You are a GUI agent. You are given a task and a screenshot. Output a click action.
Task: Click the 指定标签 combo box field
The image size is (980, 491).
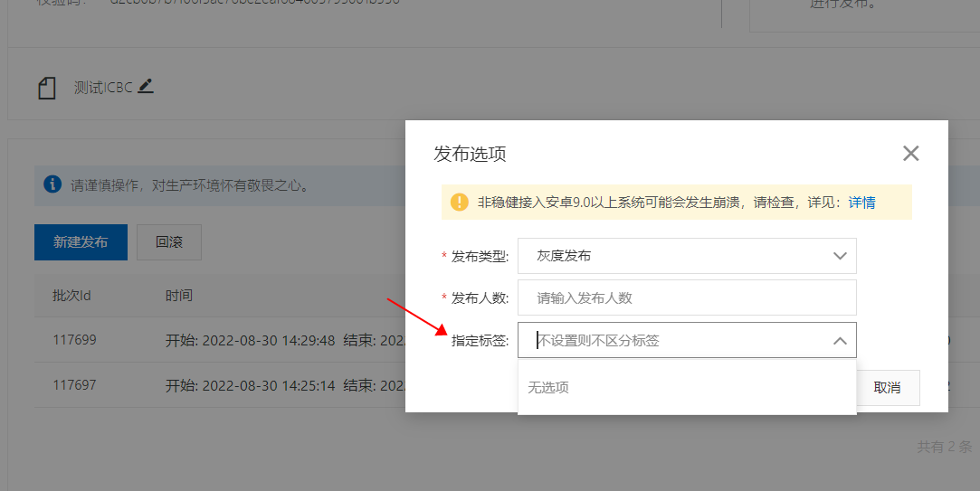pyautogui.click(x=687, y=340)
